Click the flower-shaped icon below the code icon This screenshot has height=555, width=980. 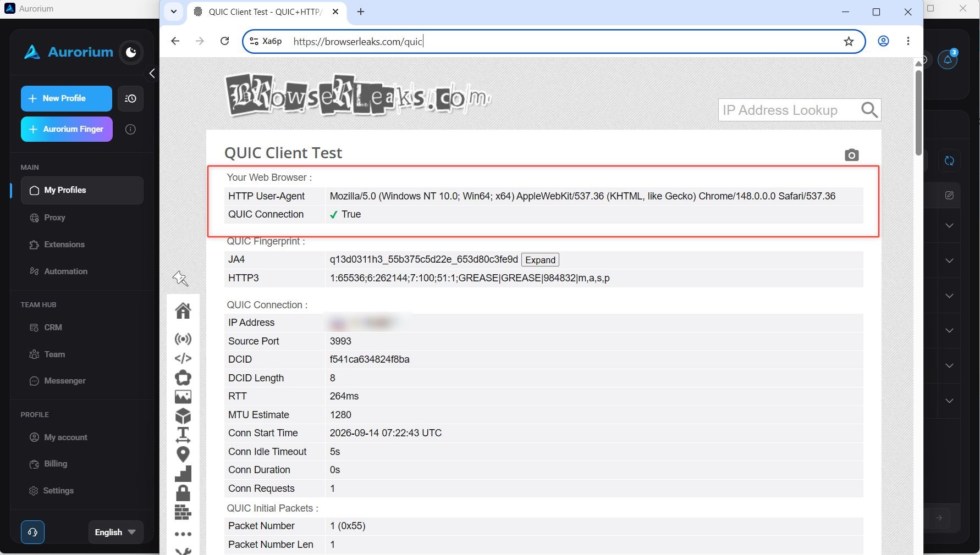183,378
